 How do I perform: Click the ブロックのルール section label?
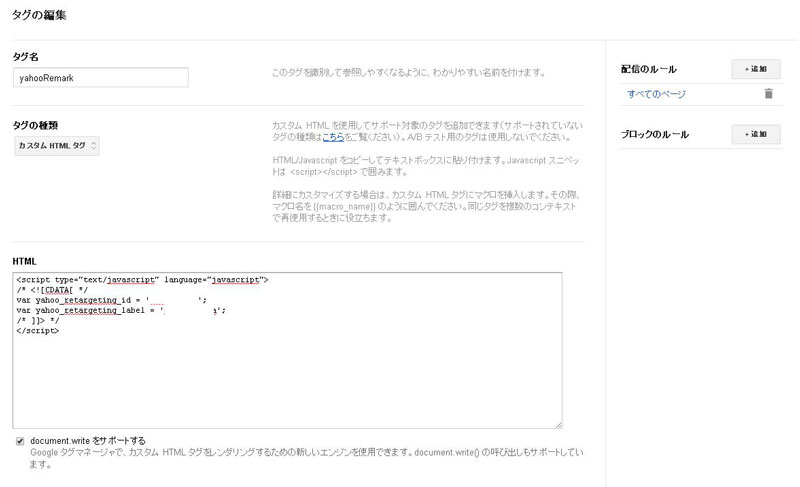[x=655, y=134]
